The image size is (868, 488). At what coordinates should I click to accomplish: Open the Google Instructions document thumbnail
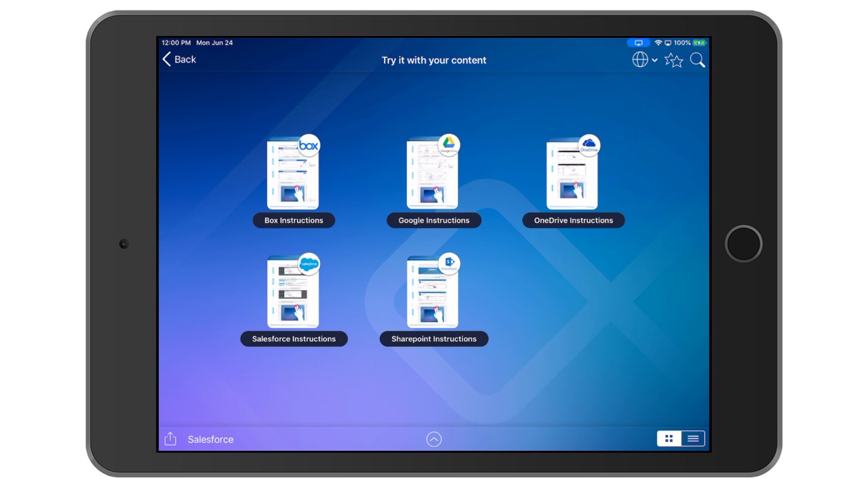tap(433, 175)
